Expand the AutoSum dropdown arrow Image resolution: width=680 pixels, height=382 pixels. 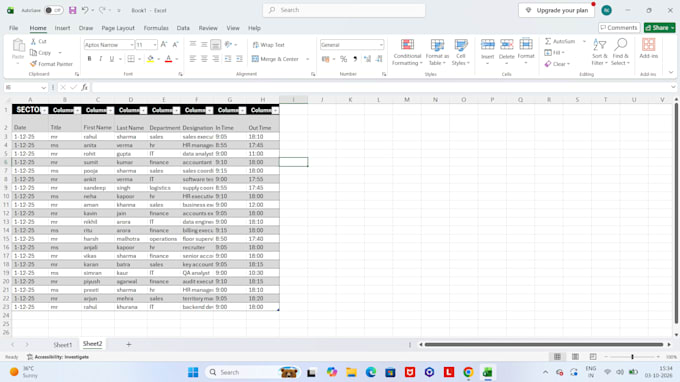pyautogui.click(x=584, y=41)
